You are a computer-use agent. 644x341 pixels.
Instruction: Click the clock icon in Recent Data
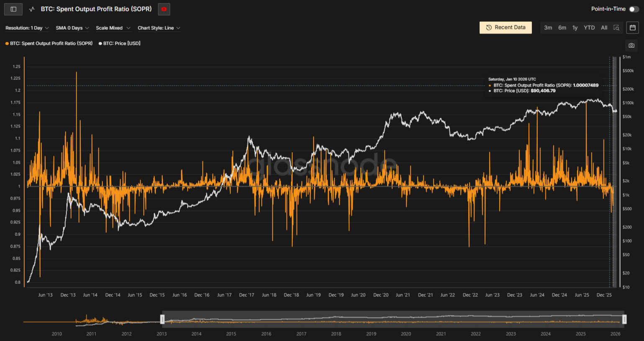[489, 28]
